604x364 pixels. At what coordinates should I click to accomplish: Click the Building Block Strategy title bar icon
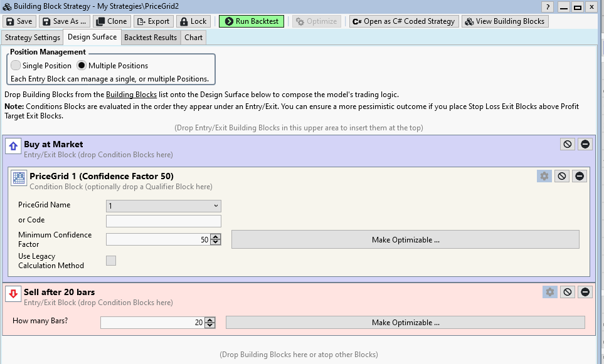coord(7,6)
